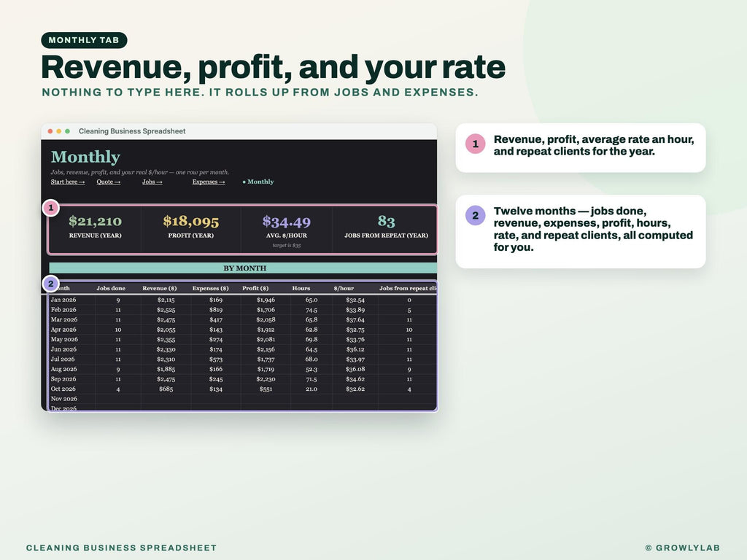Click the Oct 2026 hours cell 21.0
The width and height of the screenshot is (747, 560).
point(311,389)
